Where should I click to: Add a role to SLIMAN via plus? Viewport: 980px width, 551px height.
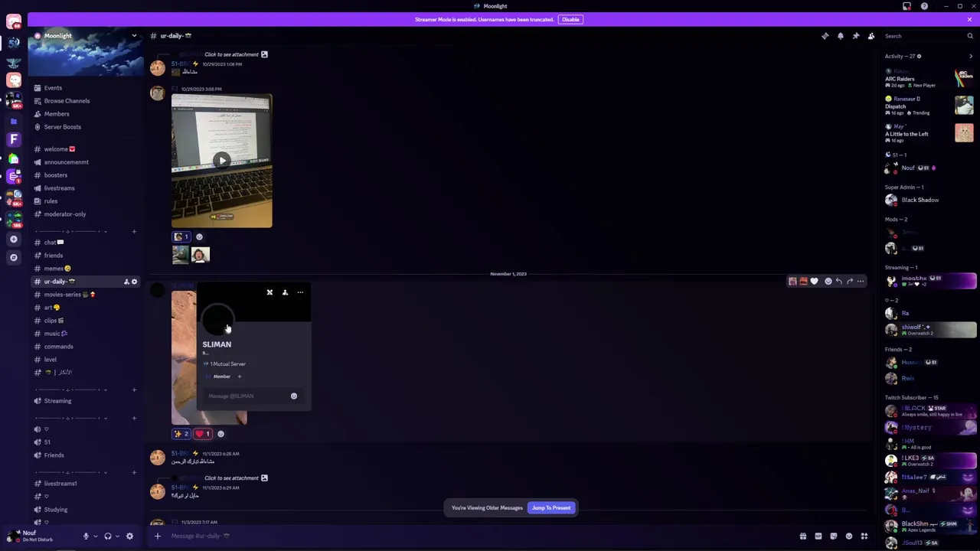click(239, 377)
